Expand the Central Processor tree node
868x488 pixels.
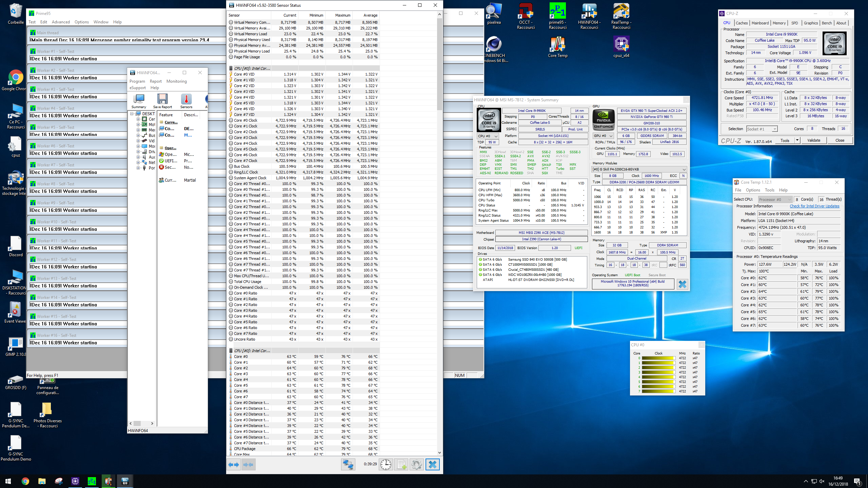[138, 119]
